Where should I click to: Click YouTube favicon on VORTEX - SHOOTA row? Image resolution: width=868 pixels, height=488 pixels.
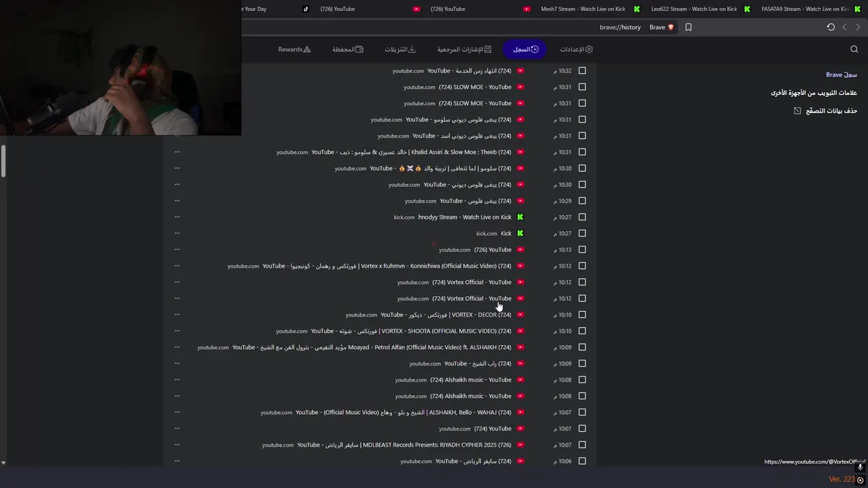520,331
